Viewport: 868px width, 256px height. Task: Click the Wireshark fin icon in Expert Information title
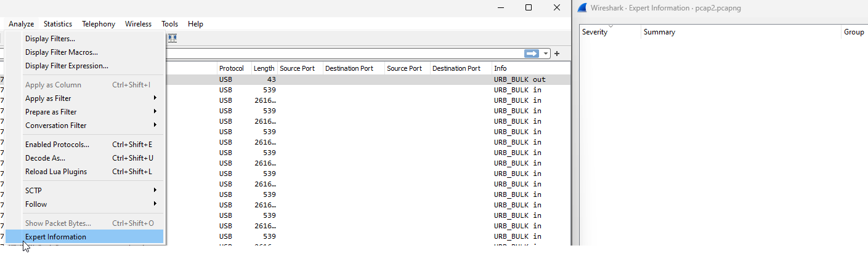coord(582,8)
